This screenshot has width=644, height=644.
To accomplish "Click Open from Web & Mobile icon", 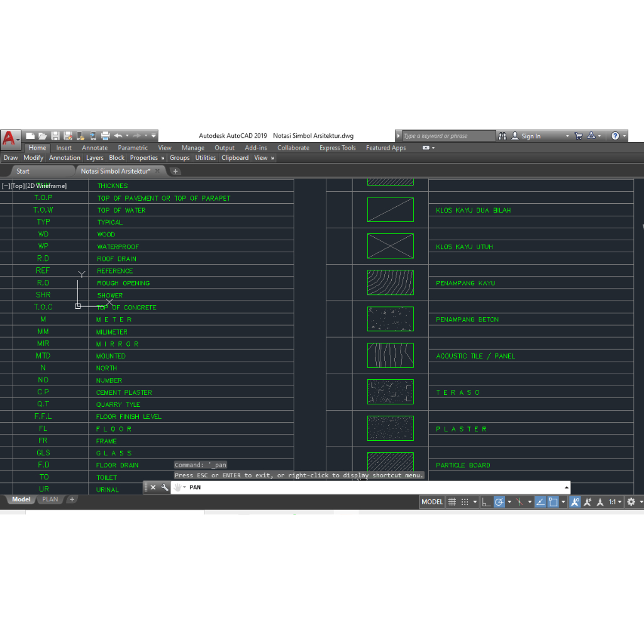I will (x=80, y=136).
